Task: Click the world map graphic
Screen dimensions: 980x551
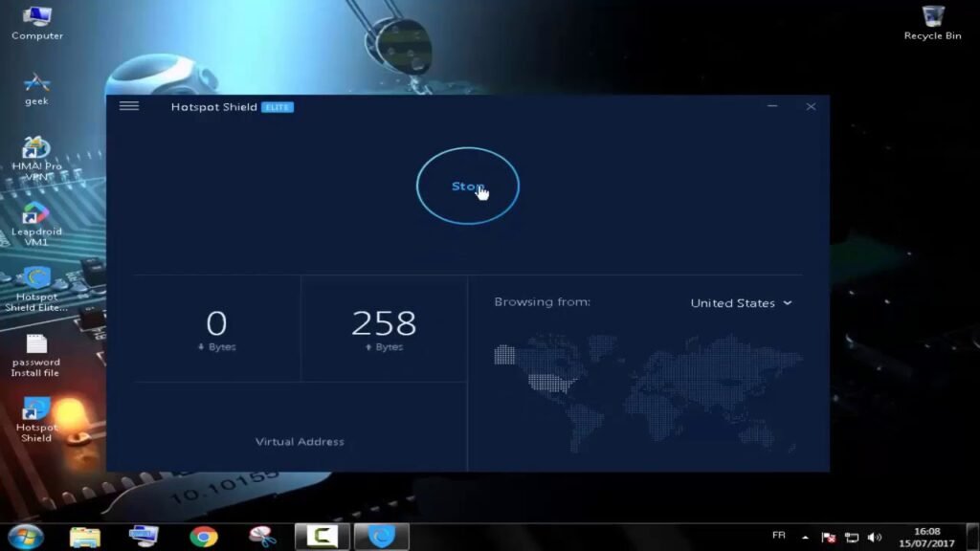Action: pos(646,392)
